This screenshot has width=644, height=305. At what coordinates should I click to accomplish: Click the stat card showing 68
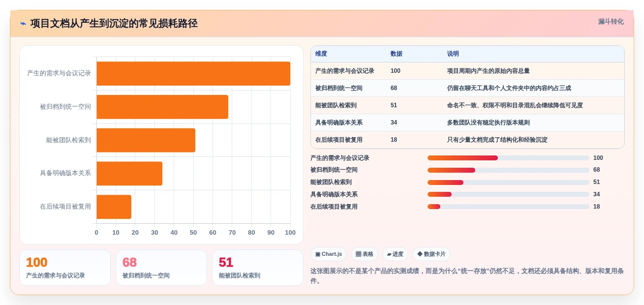pyautogui.click(x=161, y=268)
